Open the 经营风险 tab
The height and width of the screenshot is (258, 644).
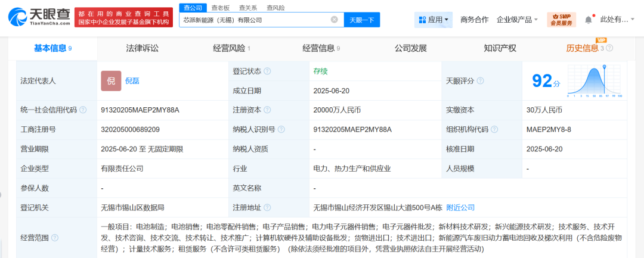[x=231, y=48]
